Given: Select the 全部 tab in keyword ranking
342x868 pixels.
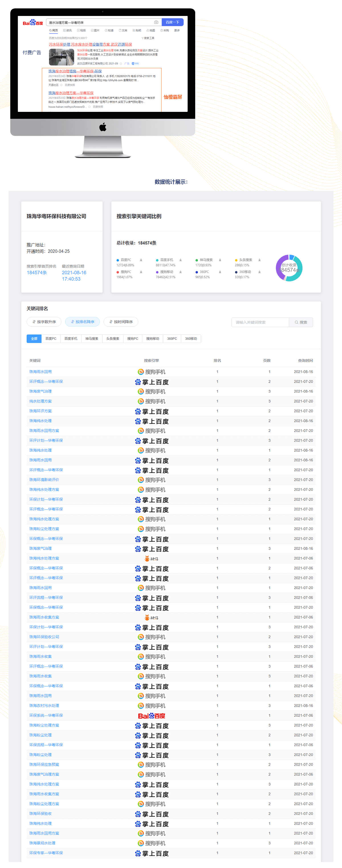Looking at the screenshot, I should pyautogui.click(x=34, y=339).
